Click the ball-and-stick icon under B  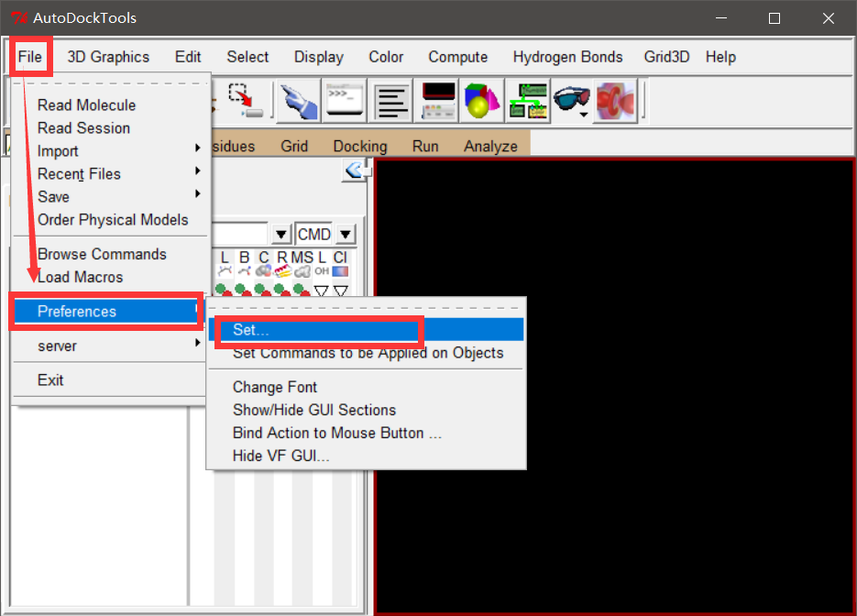(x=245, y=271)
